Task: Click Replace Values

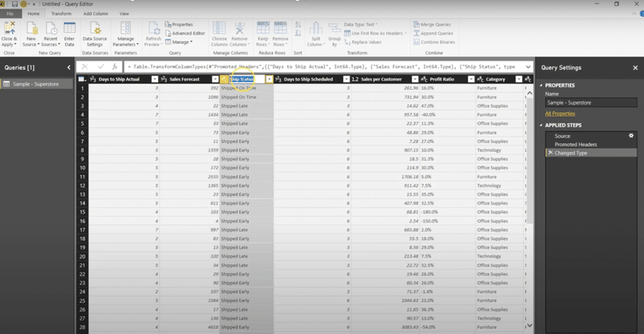Action: [362, 42]
